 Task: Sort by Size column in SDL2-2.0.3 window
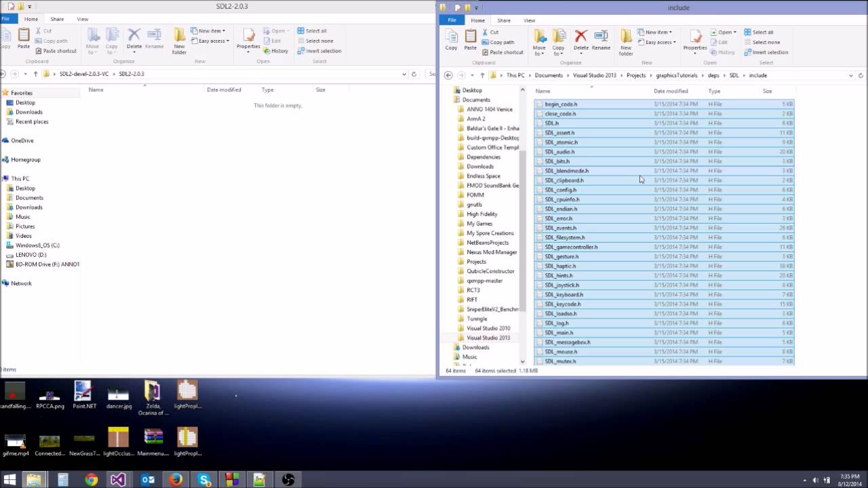click(x=320, y=89)
